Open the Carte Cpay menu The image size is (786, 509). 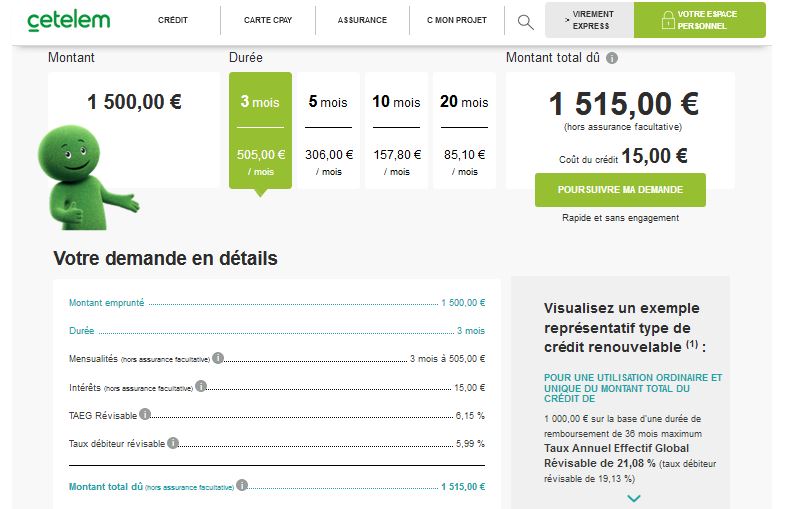tap(268, 21)
